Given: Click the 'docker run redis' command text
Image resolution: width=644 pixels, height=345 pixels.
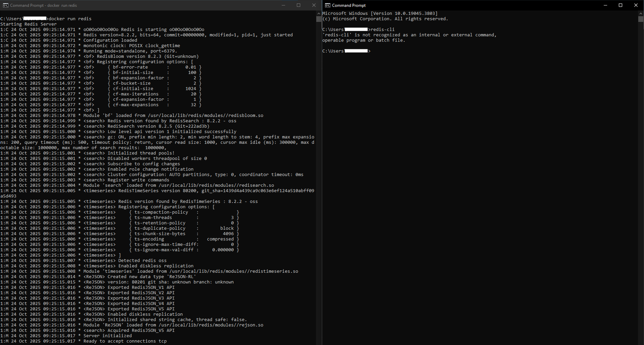Looking at the screenshot, I should pos(70,19).
